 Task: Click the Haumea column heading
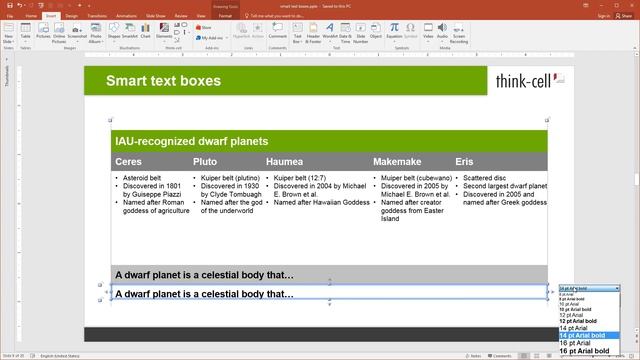point(284,162)
